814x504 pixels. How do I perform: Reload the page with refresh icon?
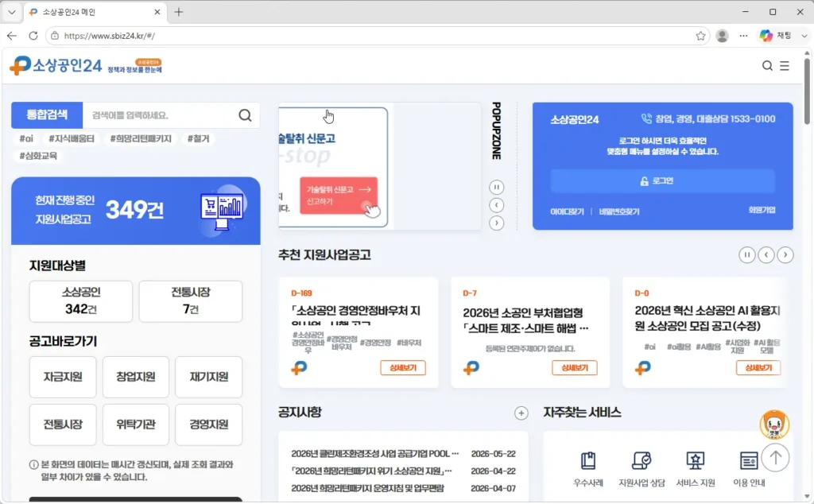pos(33,36)
